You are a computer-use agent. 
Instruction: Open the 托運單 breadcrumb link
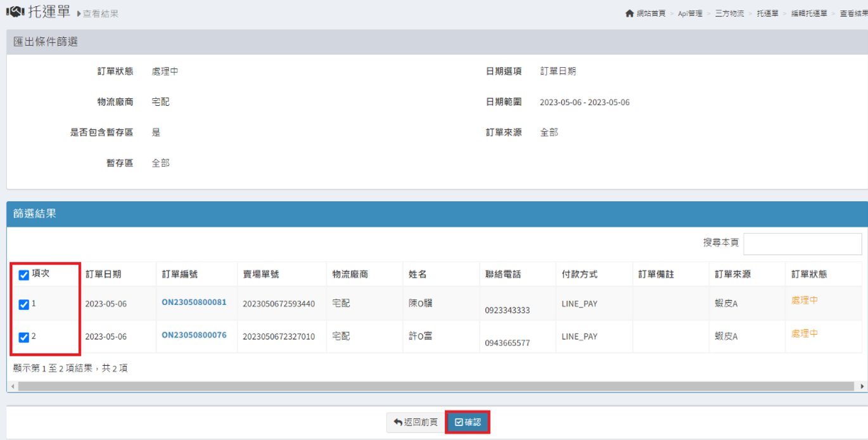(767, 13)
